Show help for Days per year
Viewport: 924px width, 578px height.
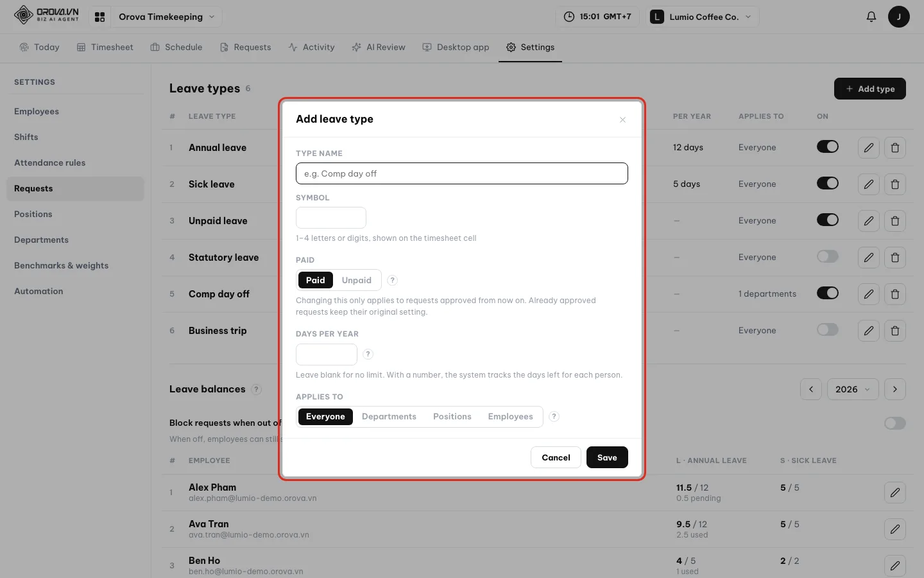[368, 354]
